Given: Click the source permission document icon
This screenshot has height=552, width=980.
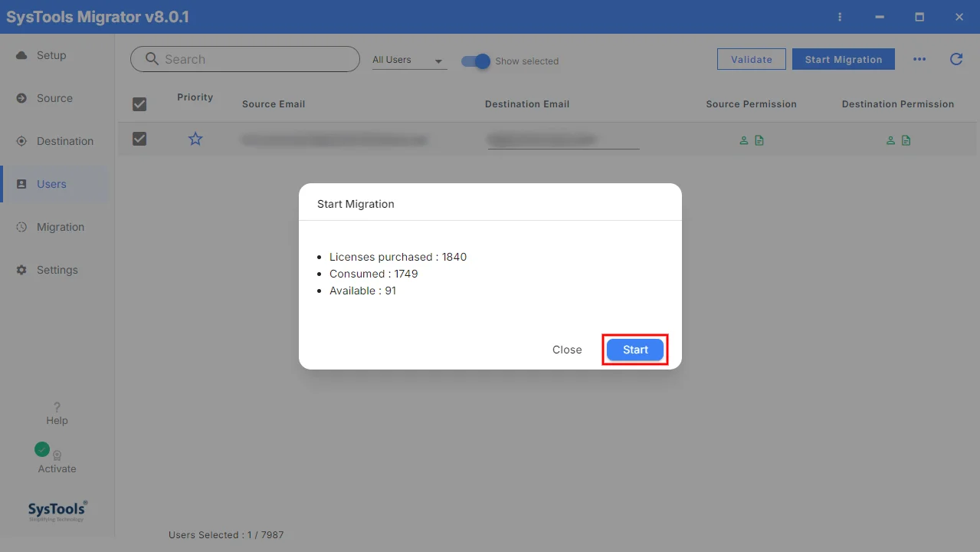Looking at the screenshot, I should click(x=759, y=140).
